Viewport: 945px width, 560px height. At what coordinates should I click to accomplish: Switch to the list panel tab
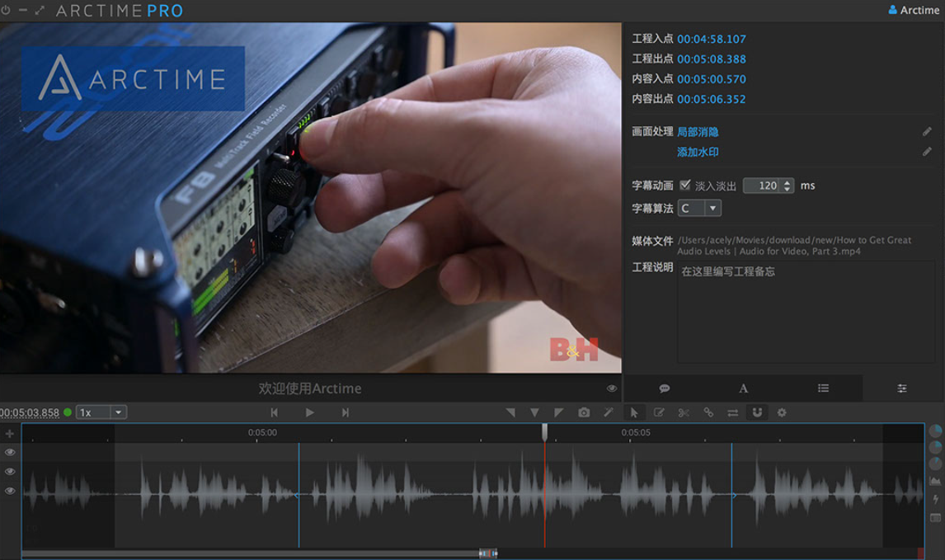(x=822, y=388)
